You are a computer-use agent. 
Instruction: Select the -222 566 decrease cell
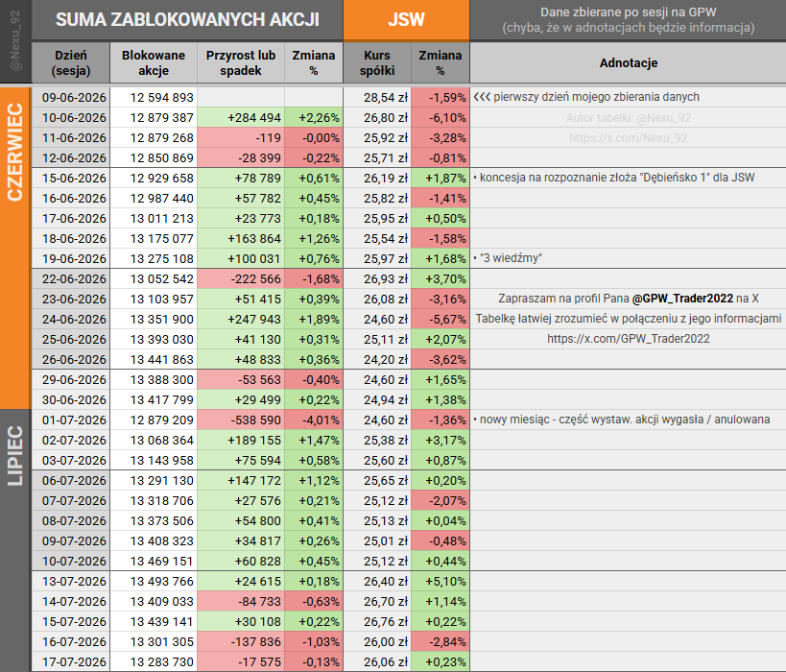pyautogui.click(x=241, y=278)
